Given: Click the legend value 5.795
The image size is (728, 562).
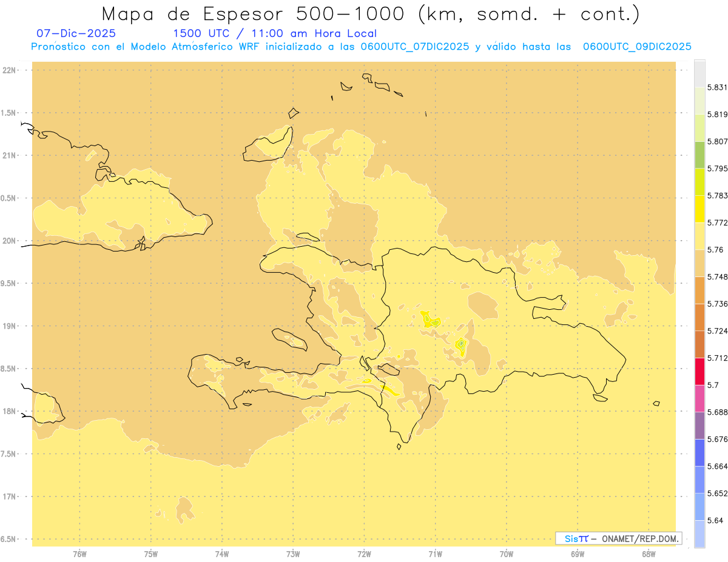Looking at the screenshot, I should point(718,169).
